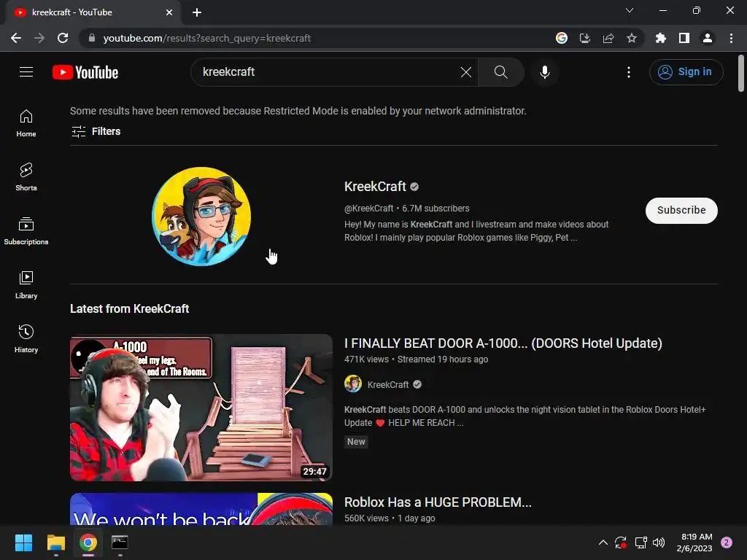
Task: Open Chrome profile avatar
Action: coord(708,38)
